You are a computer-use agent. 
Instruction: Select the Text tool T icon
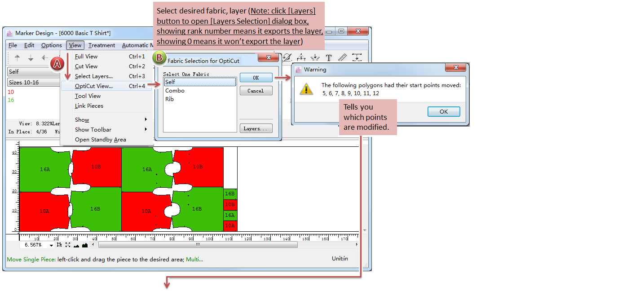329,57
